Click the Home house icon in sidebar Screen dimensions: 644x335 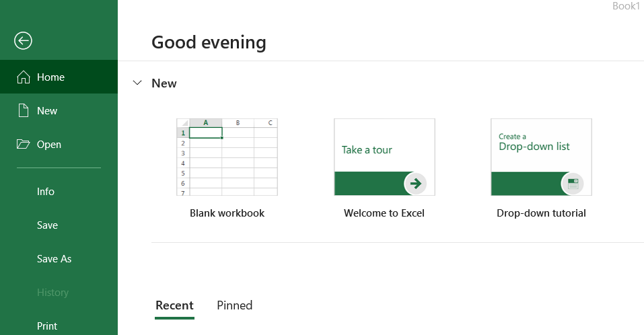click(24, 77)
